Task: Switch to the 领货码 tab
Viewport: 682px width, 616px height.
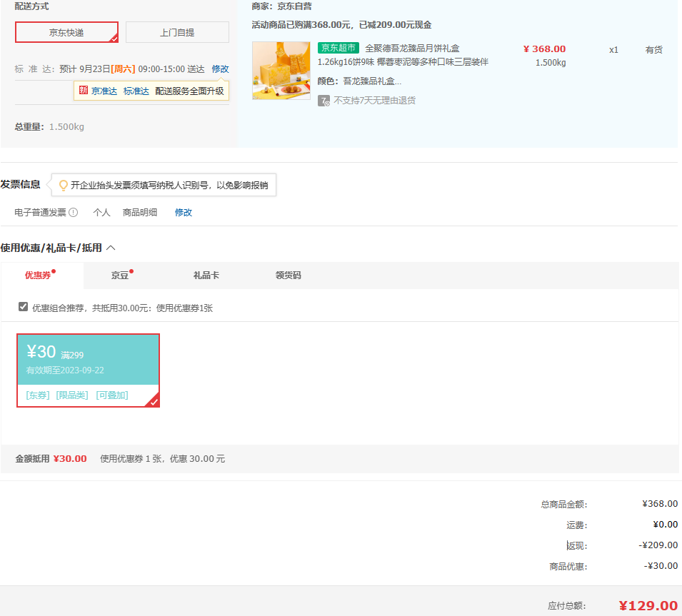Action: (289, 276)
